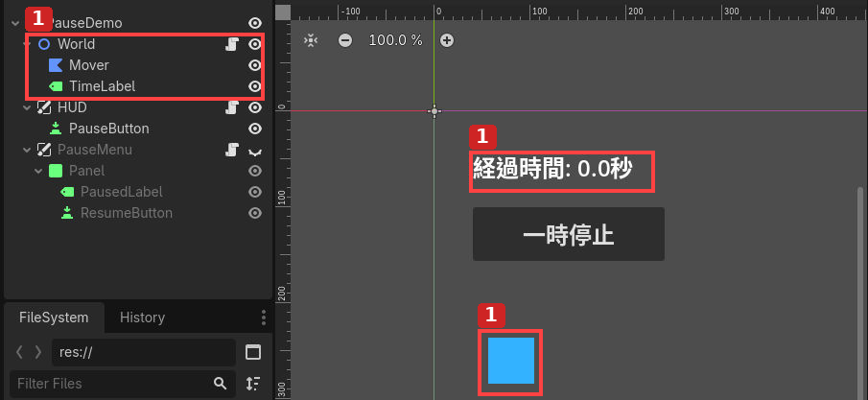868x400 pixels.
Task: Hide the TimeLabel node
Action: [254, 86]
